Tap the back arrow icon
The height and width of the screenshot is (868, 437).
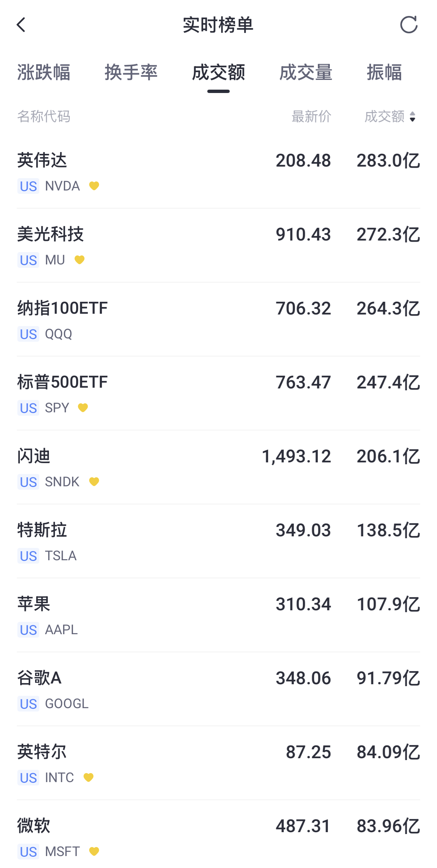[x=21, y=25]
